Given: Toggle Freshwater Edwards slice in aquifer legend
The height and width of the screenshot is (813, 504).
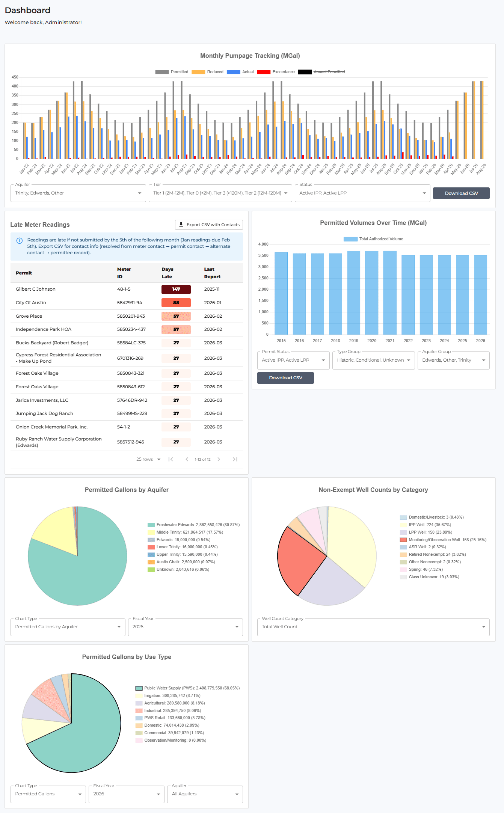Looking at the screenshot, I should coord(193,525).
